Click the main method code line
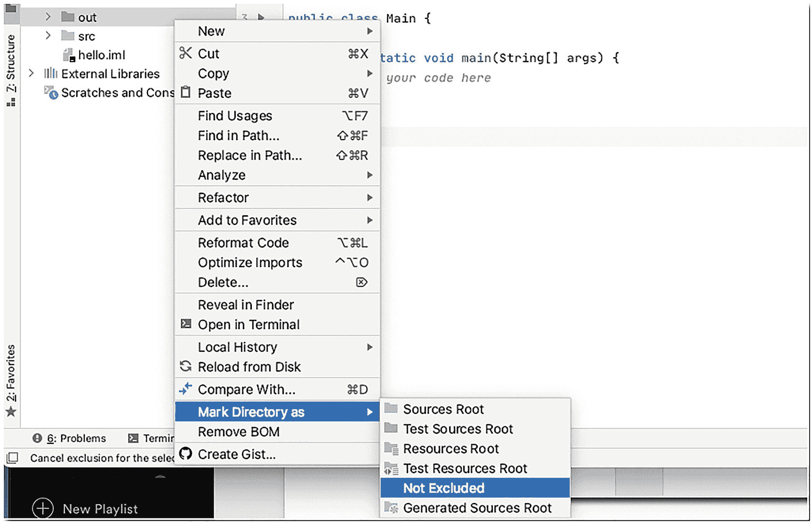This screenshot has width=812, height=523. tap(499, 58)
